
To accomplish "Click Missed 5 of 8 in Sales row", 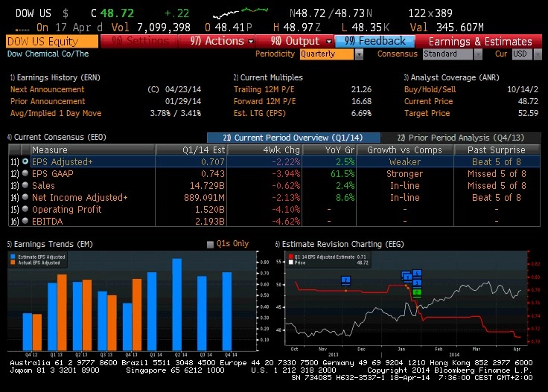I will click(x=497, y=186).
